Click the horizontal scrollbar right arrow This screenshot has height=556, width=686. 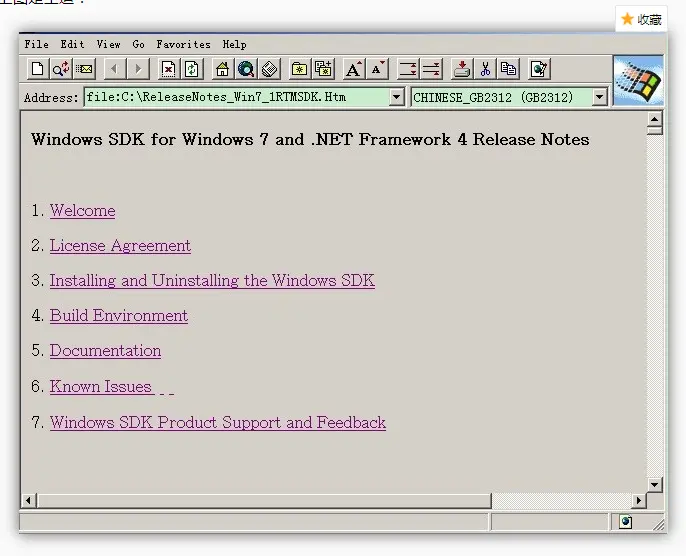coord(639,500)
